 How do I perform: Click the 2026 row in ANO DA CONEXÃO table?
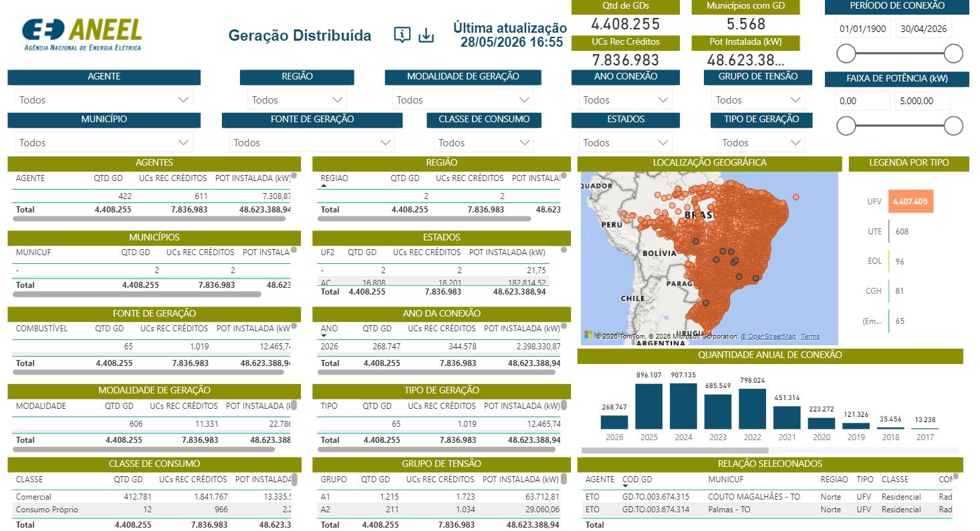click(x=440, y=347)
